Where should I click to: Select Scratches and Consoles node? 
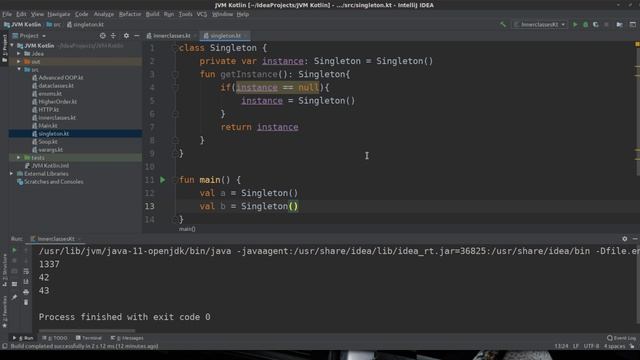click(x=50, y=182)
